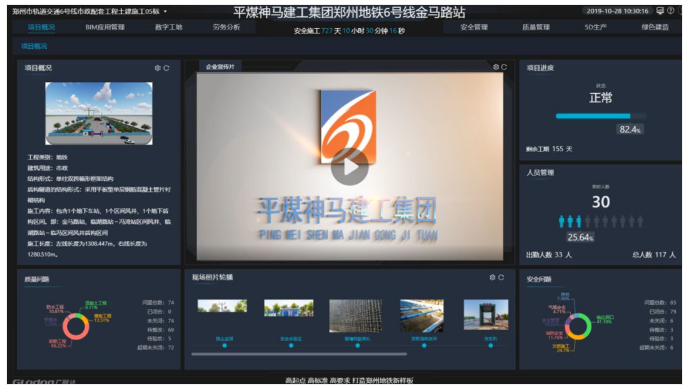Click the 82.4% project progress bar
The width and height of the screenshot is (685, 389).
coord(601,116)
